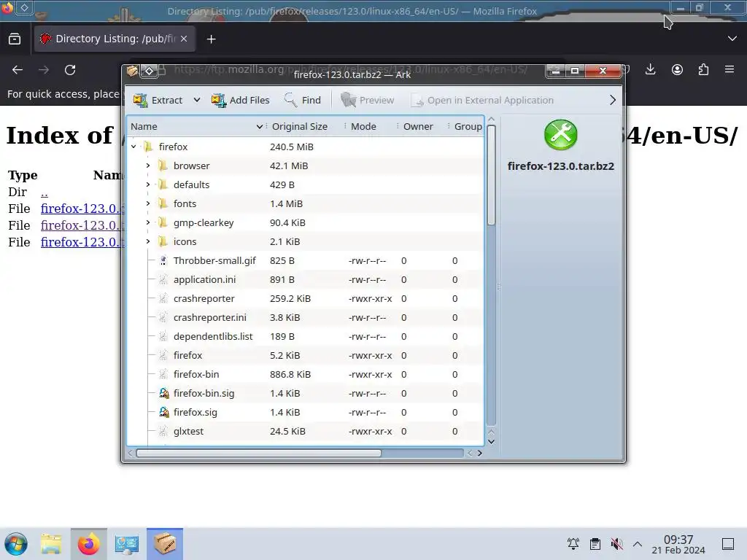Screen dimensions: 747x560
Task: Click parent directory '..' link in Firefox
Action: click(44, 192)
